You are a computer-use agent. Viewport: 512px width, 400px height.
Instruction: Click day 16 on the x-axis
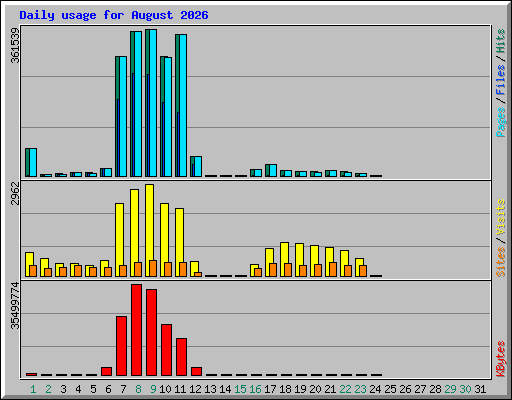(x=255, y=389)
